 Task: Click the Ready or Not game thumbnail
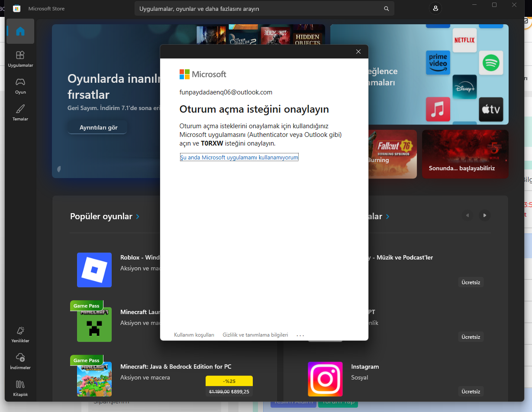[276, 35]
